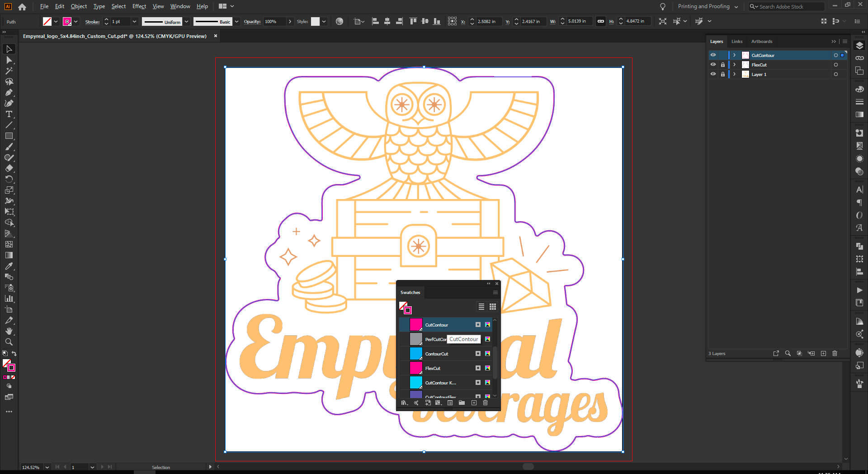Open the Layers icon in the right dock
The image size is (868, 474).
coord(859,46)
